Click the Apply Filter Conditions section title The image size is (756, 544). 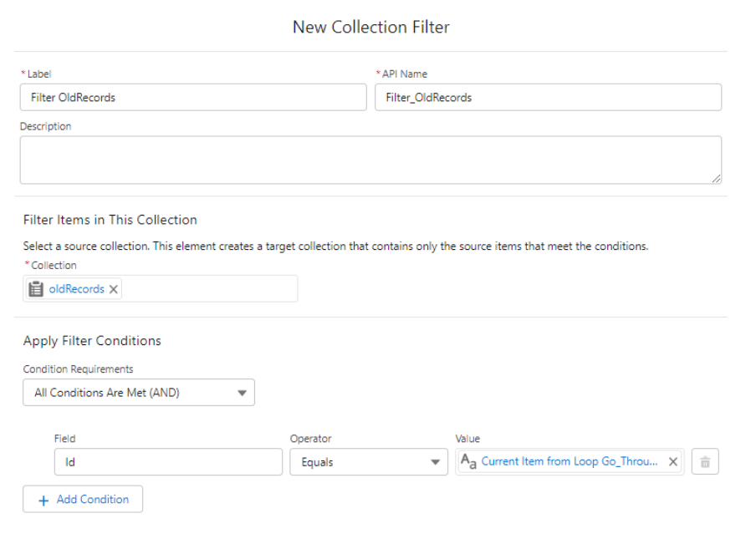point(92,341)
